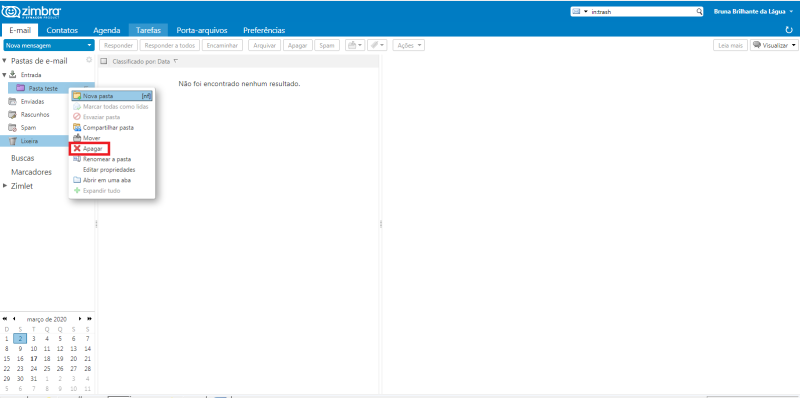Click the Spam toolbar button
800x398 pixels.
[327, 45]
